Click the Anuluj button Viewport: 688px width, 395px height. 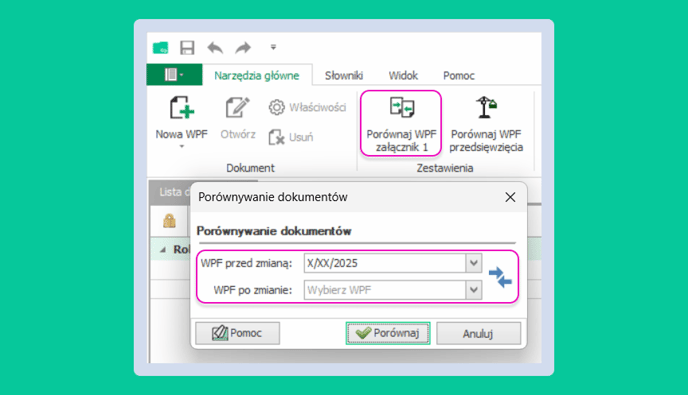[x=478, y=334]
